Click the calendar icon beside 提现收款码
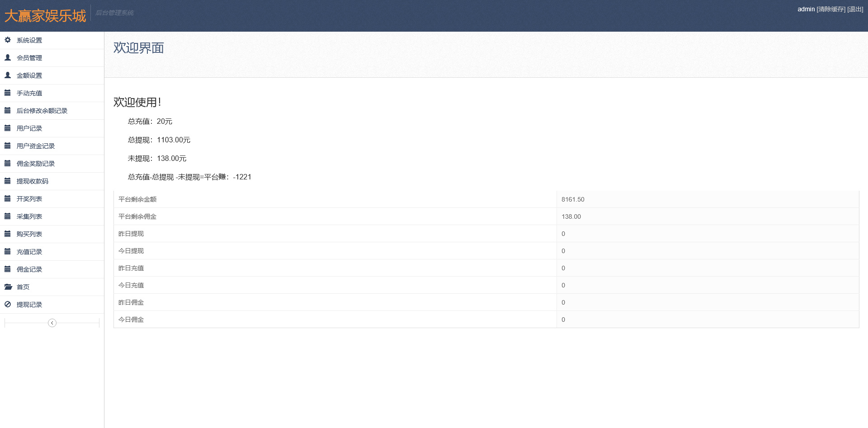This screenshot has width=868, height=428. [8, 181]
